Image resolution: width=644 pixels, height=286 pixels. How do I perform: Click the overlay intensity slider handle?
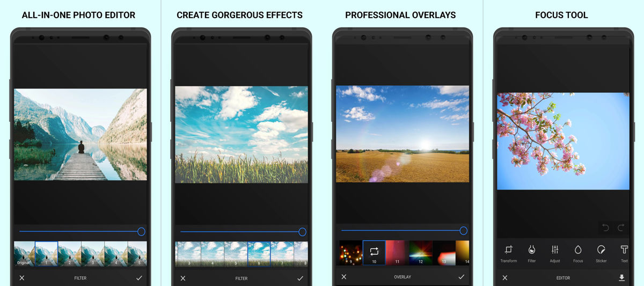click(463, 231)
